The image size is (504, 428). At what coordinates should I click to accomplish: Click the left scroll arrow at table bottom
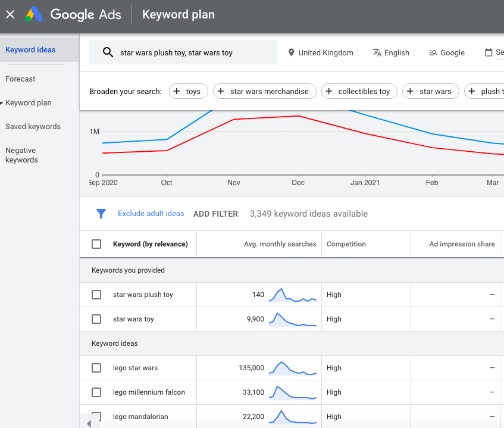tap(89, 423)
